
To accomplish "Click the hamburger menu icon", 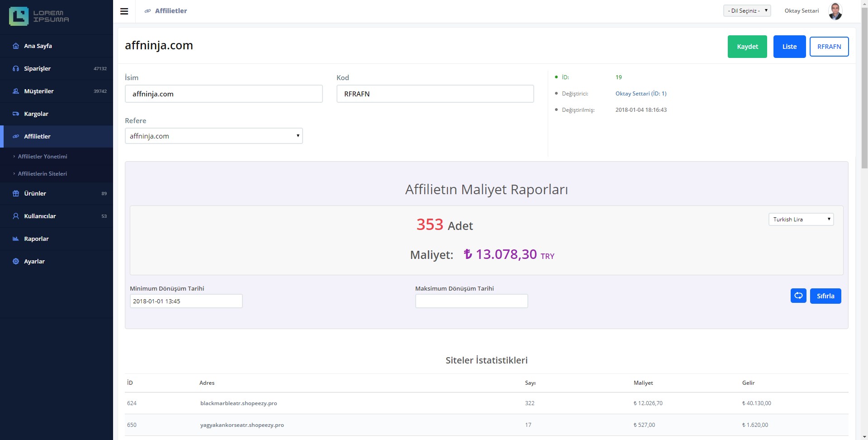I will point(124,11).
